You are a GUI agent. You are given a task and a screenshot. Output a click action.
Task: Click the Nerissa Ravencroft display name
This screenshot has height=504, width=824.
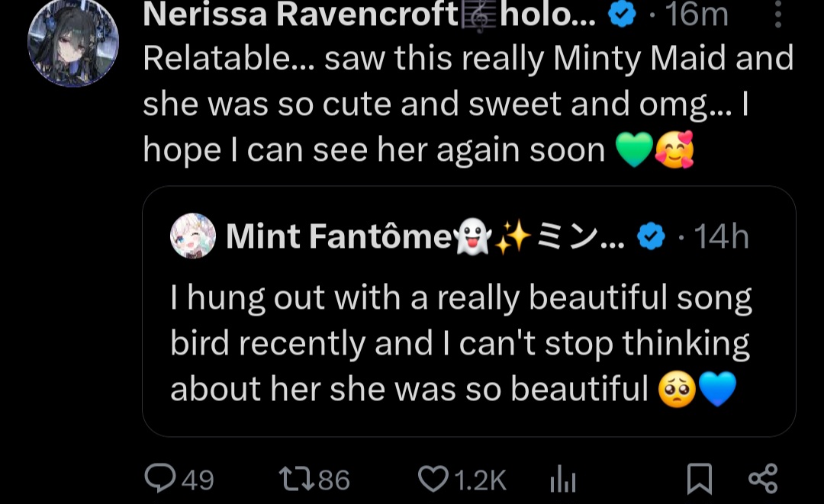click(299, 15)
